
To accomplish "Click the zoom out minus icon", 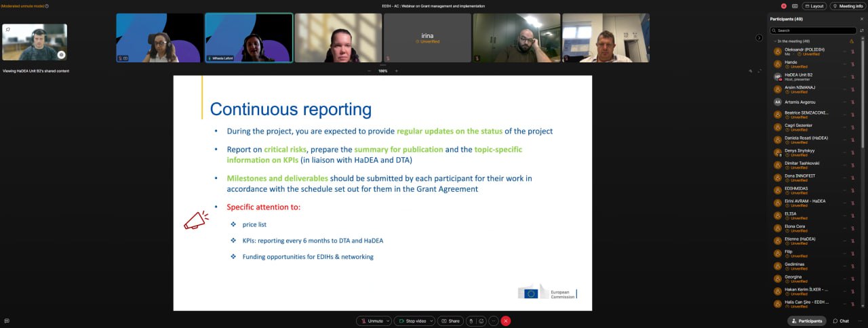I will click(369, 70).
